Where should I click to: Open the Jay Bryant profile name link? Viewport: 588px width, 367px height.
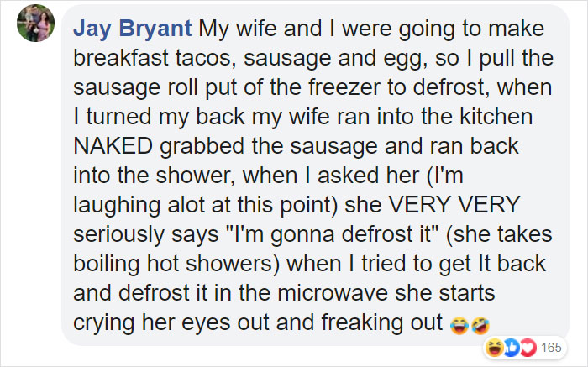(133, 29)
